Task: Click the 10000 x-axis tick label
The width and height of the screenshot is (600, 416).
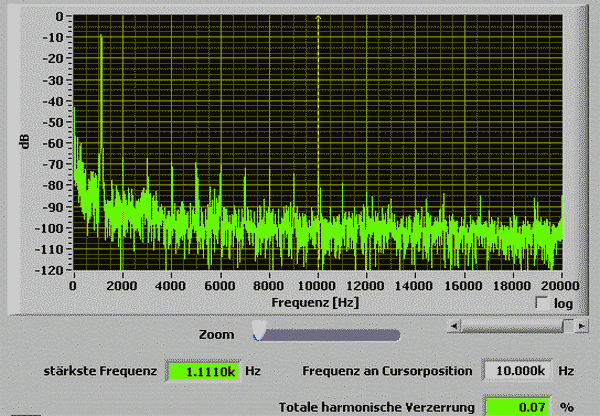Action: pyautogui.click(x=316, y=285)
